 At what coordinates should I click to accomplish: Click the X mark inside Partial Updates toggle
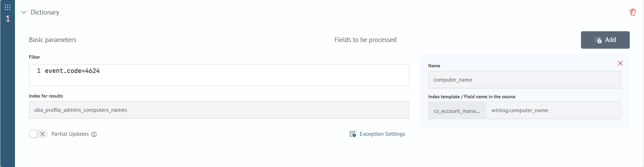[x=42, y=134]
